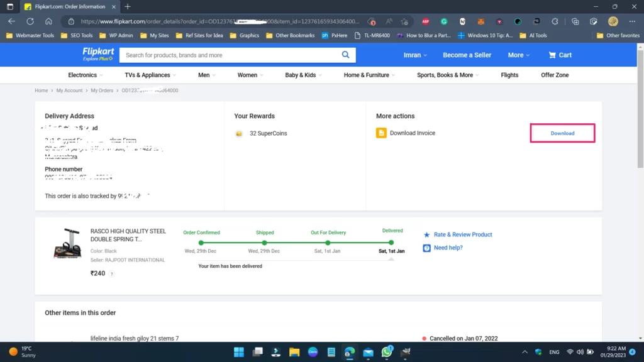644x362 pixels.
Task: Open the browser Extensions menu
Action: pos(555,21)
